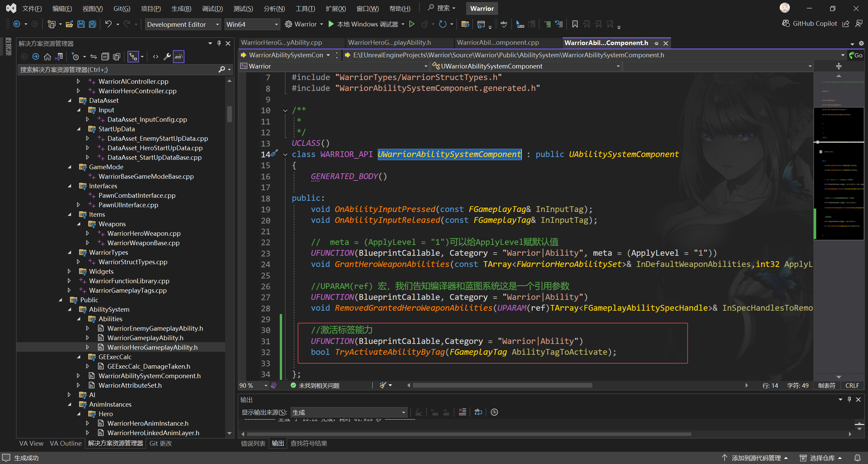The image size is (868, 464).
Task: Click Collapse All in Solution Explorer toolbar
Action: pos(105,57)
